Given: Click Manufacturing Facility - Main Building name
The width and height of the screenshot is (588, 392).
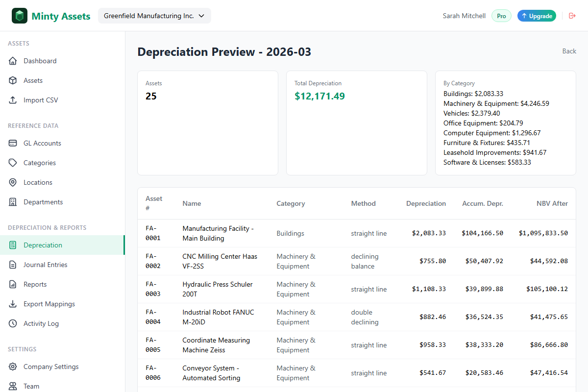Looking at the screenshot, I should 218,233.
